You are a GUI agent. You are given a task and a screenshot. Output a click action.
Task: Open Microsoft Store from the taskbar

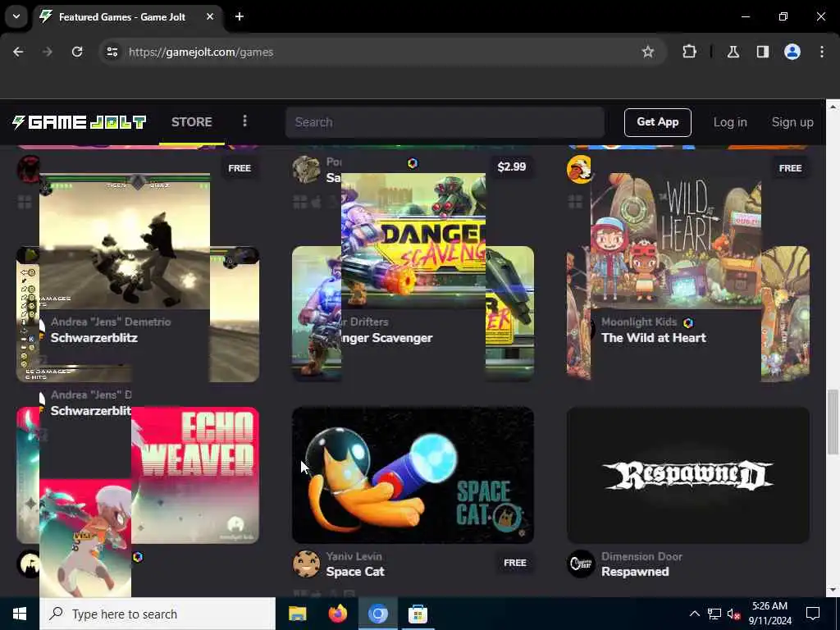tap(418, 614)
